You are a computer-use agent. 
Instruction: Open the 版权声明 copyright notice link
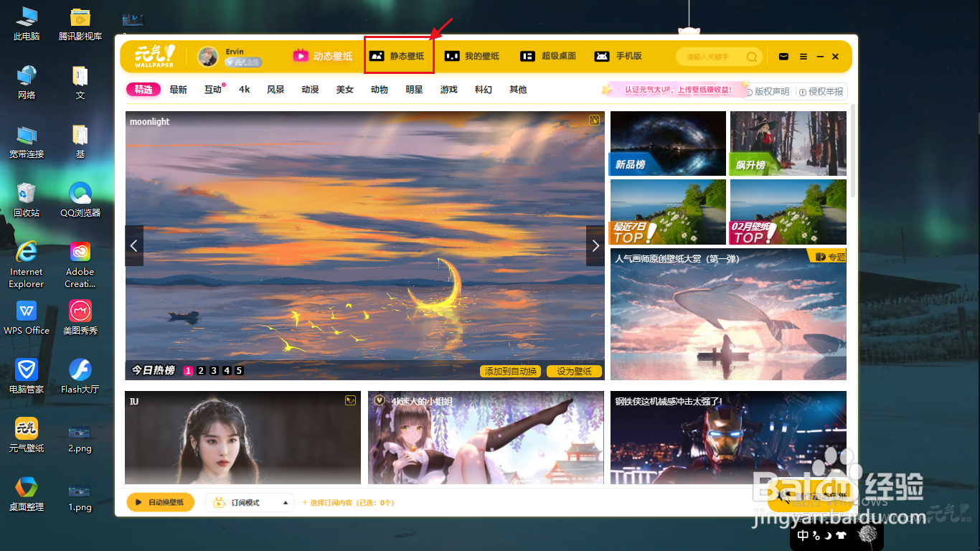tap(768, 92)
